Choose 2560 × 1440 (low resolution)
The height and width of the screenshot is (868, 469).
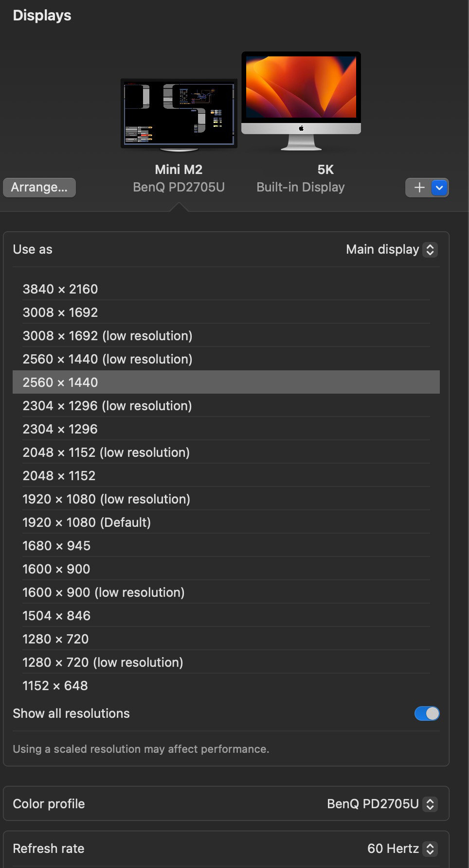pos(226,359)
